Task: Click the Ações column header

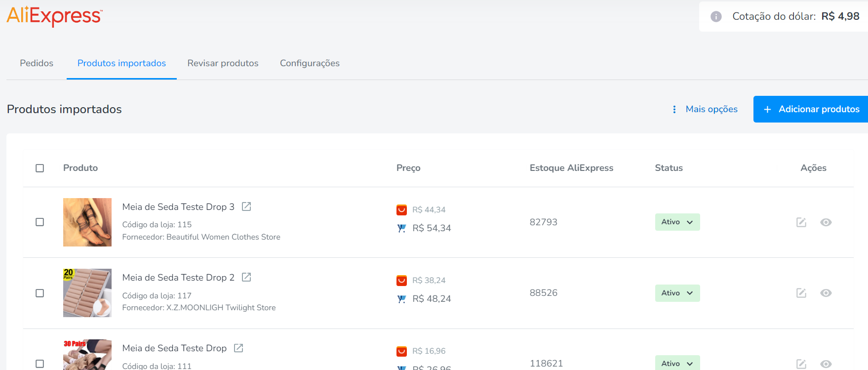Action: [813, 168]
